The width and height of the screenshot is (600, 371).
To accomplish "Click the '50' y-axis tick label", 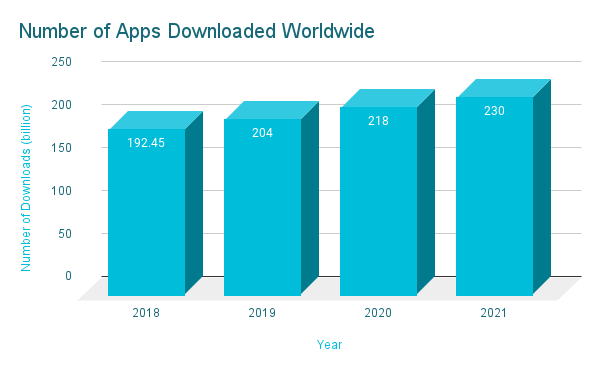I will coord(65,234).
